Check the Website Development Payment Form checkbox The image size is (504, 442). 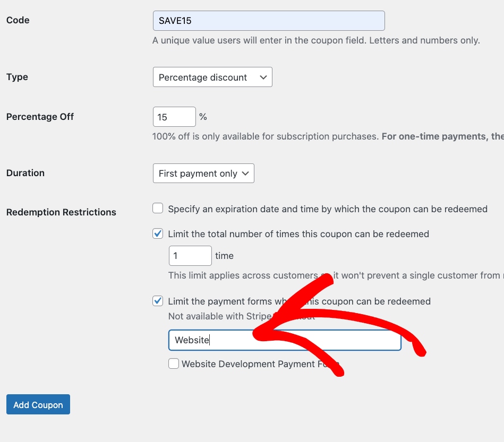coord(174,364)
